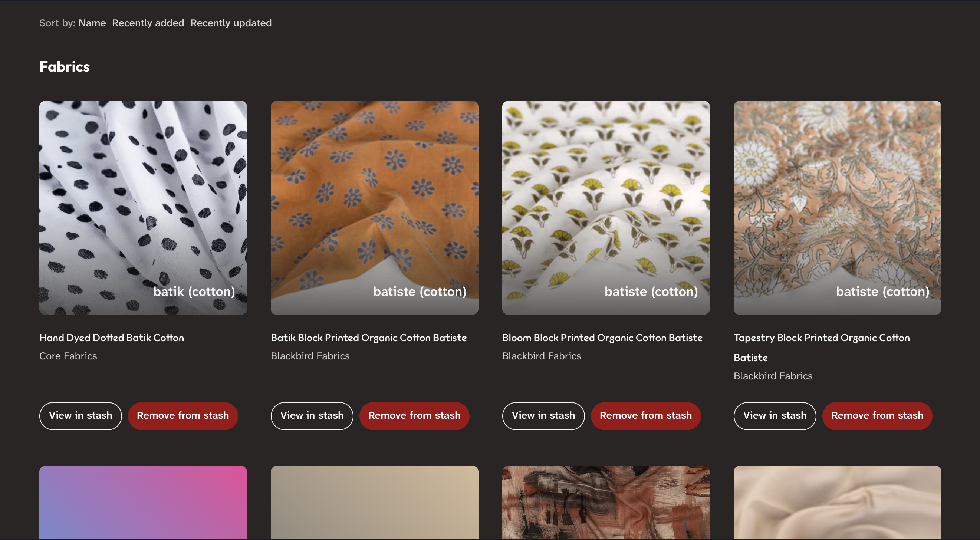Remove Hand Dyed Dotted Batik from stash
Image resolution: width=980 pixels, height=540 pixels.
click(x=182, y=416)
